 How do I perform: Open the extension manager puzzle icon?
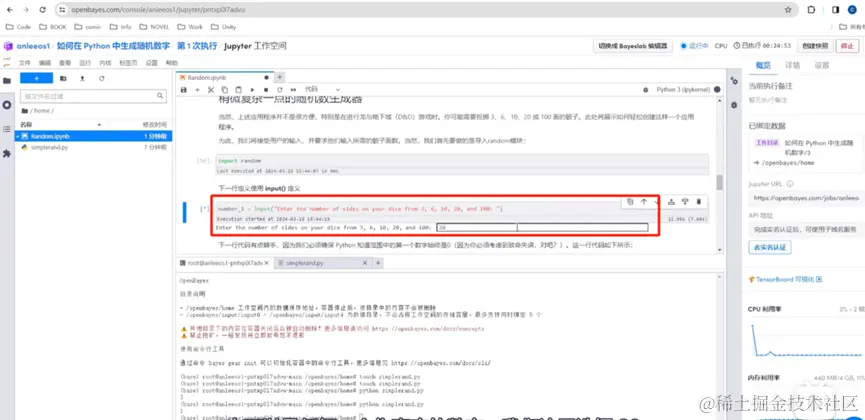point(7,153)
